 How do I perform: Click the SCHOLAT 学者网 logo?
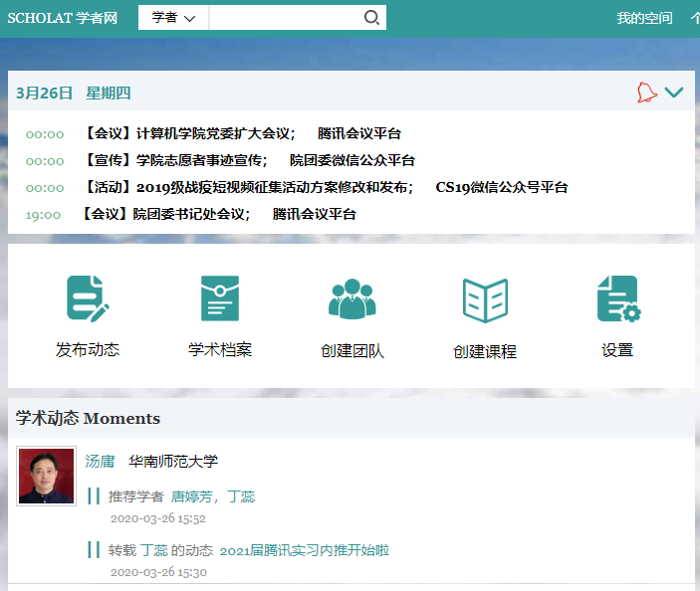[x=62, y=18]
